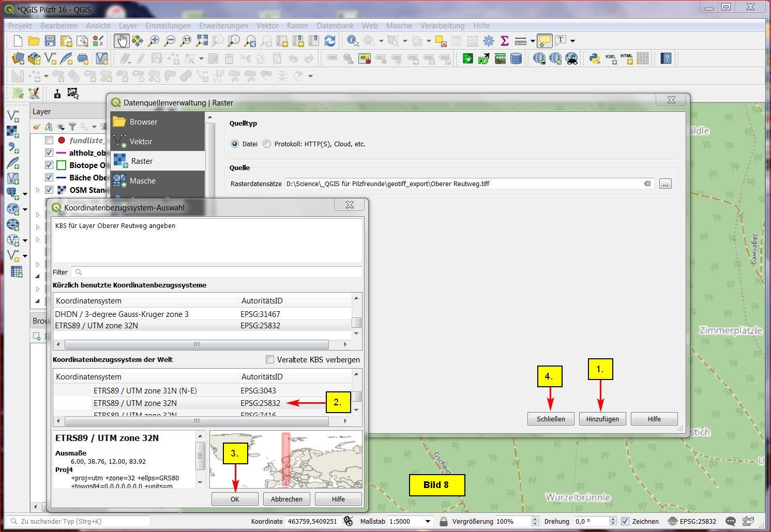Click the statistical summary Sigma icon
This screenshot has height=532, width=771.
click(504, 41)
